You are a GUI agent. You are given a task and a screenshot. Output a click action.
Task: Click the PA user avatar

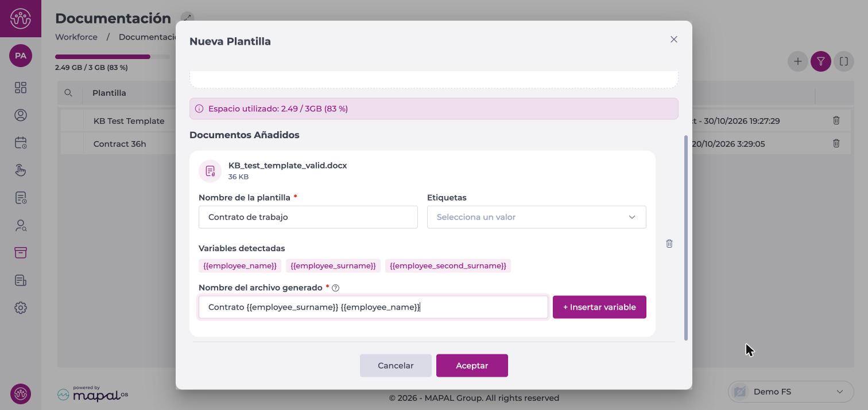point(21,56)
